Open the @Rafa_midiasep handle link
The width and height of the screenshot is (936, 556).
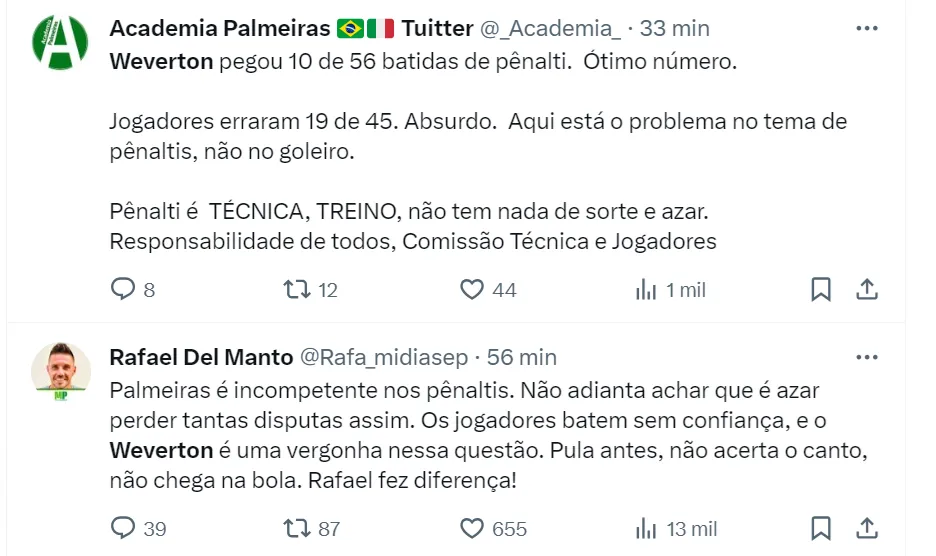pyautogui.click(x=383, y=357)
